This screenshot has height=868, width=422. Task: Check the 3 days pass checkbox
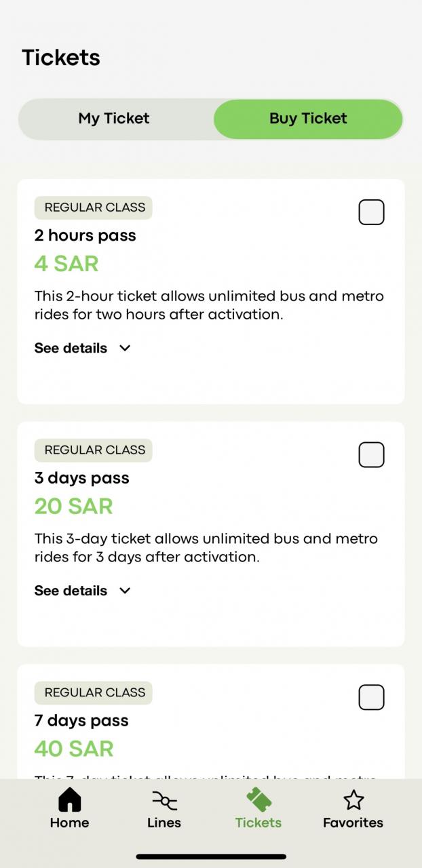tap(371, 455)
